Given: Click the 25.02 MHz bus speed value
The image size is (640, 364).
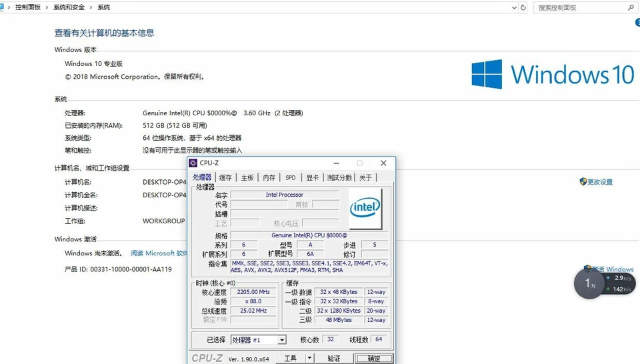Looking at the screenshot, I should tap(253, 311).
